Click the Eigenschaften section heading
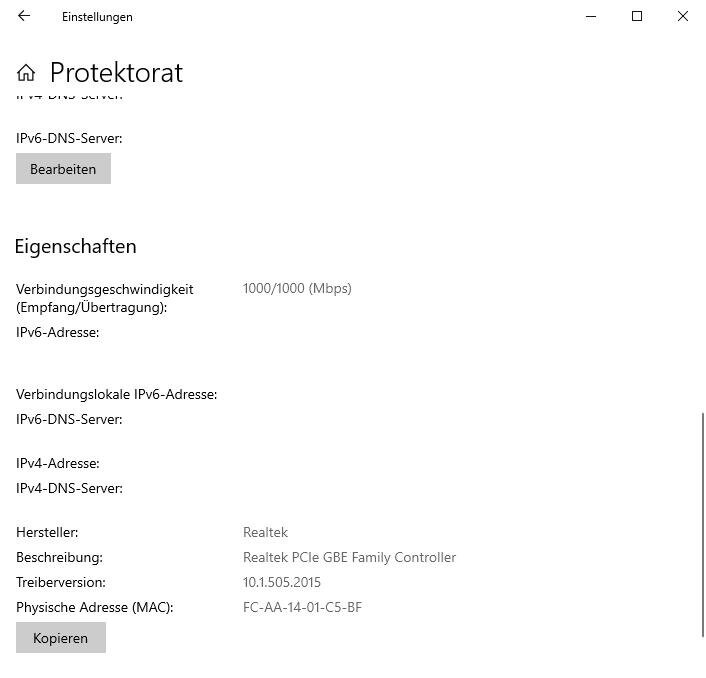This screenshot has height=678, width=706. pos(76,246)
